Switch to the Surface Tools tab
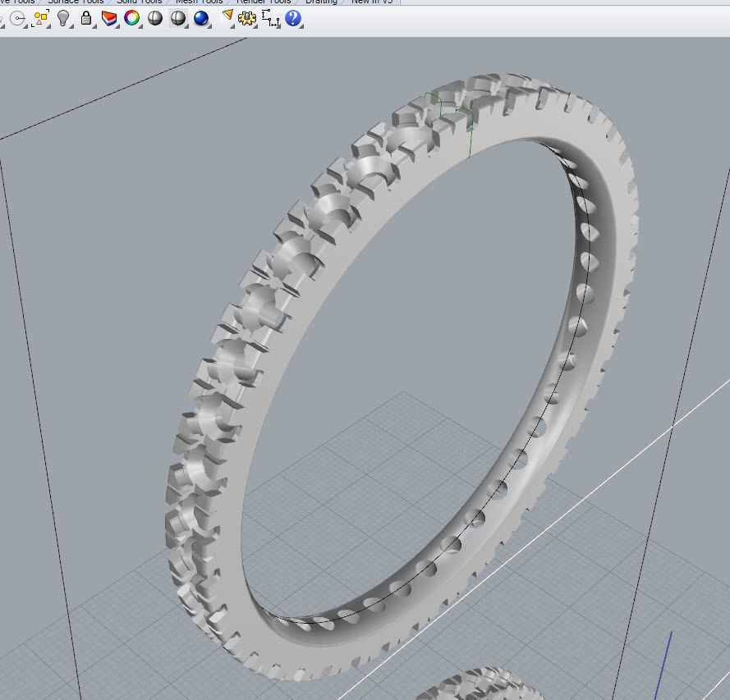The width and height of the screenshot is (730, 700). coord(76,2)
